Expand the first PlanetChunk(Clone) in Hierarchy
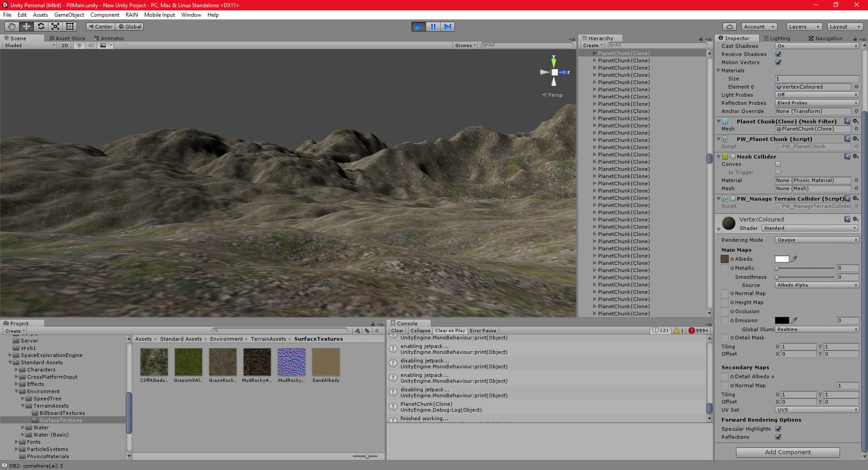 (x=594, y=53)
